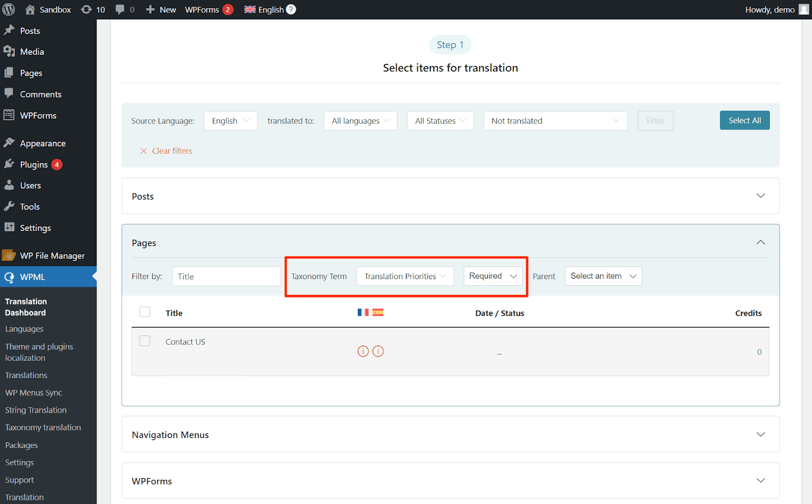
Task: Click the Plugins badge showing 4
Action: pyautogui.click(x=57, y=164)
